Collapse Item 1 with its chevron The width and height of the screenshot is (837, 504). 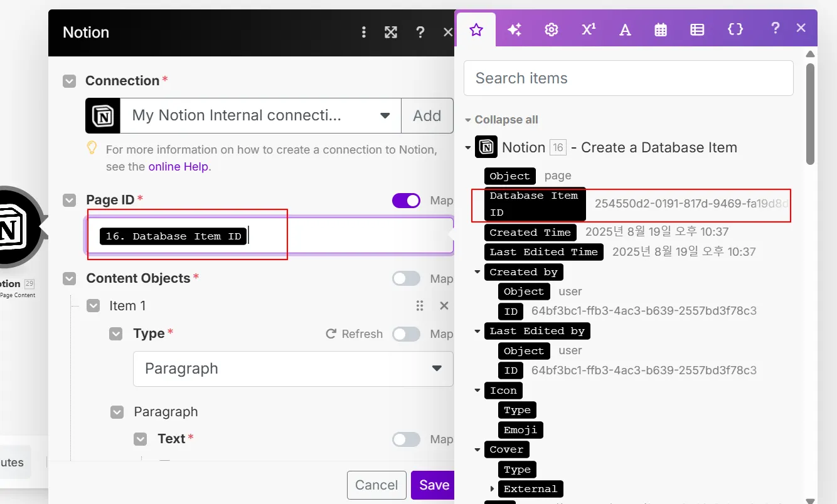point(93,306)
